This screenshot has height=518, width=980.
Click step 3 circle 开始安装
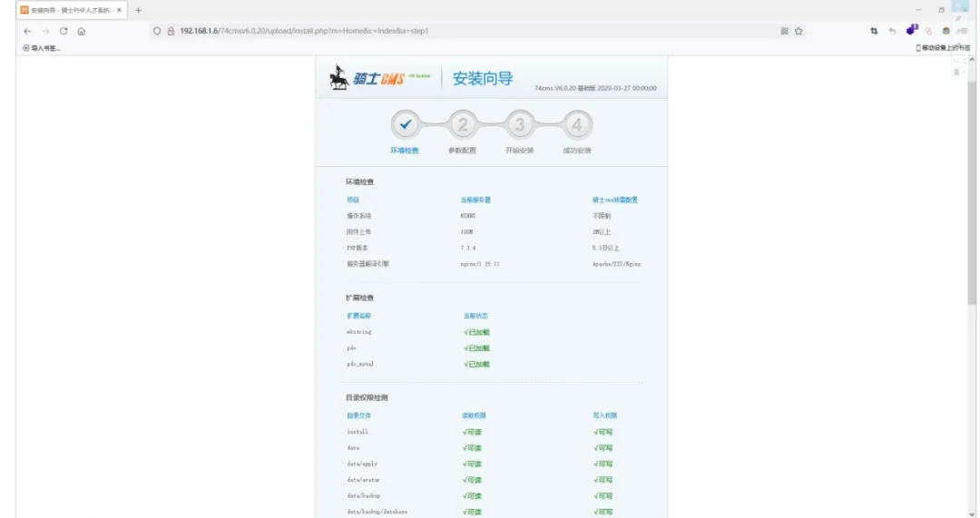[x=519, y=125]
